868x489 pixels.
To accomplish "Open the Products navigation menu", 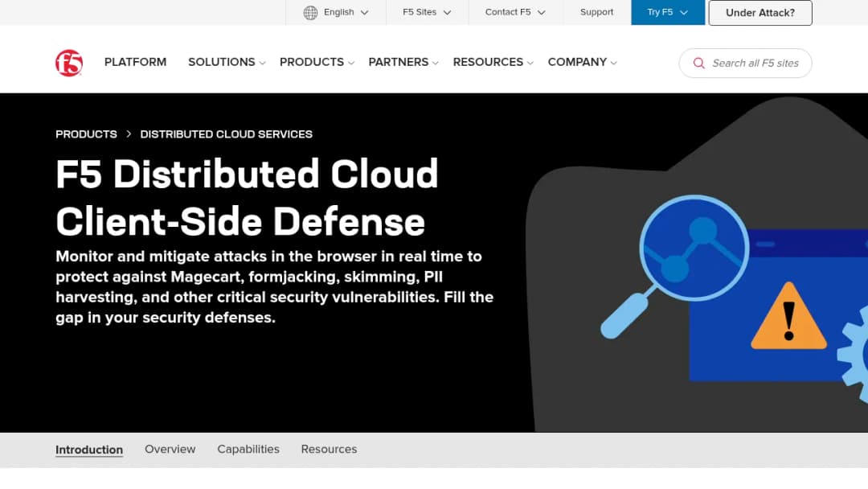I will [312, 62].
